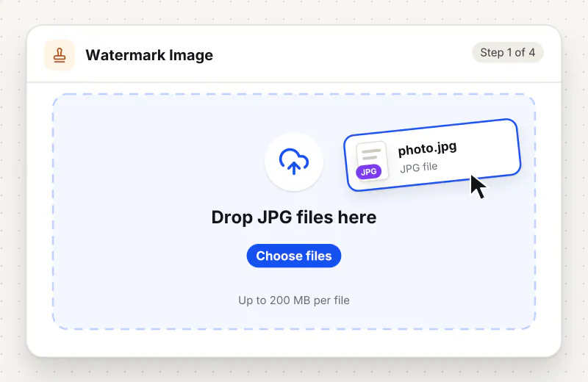Click the JPG file subtitle text
Screen dimensions: 588x382
[418, 167]
